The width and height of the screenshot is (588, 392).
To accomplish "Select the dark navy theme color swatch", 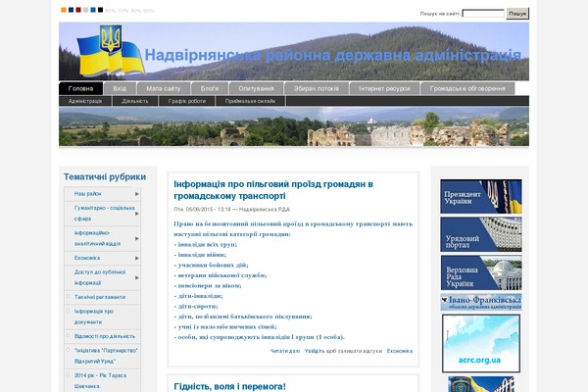I will 71,10.
